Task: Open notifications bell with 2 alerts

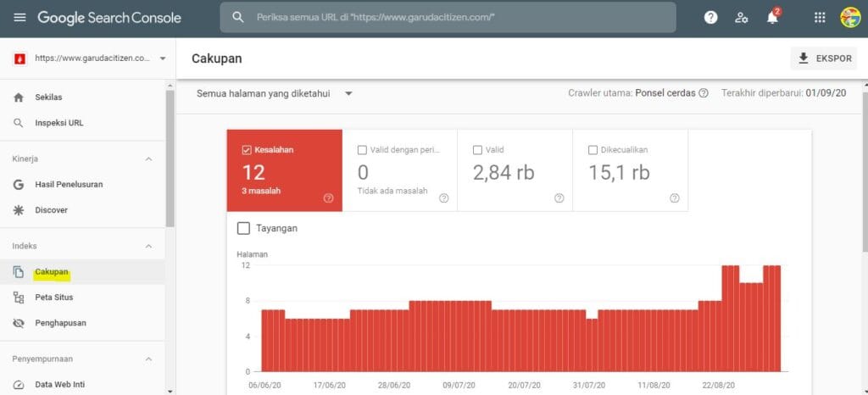Action: [x=772, y=17]
